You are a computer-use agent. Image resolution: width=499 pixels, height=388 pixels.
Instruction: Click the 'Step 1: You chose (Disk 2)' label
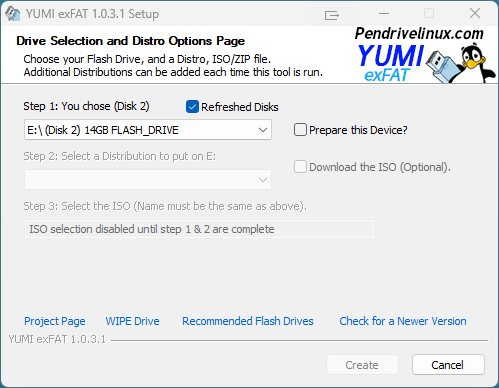86,106
